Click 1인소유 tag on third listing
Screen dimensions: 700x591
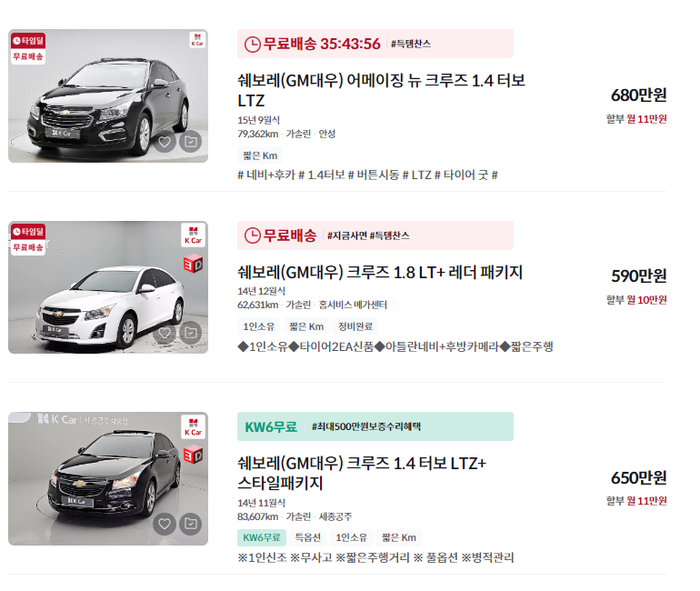(351, 537)
